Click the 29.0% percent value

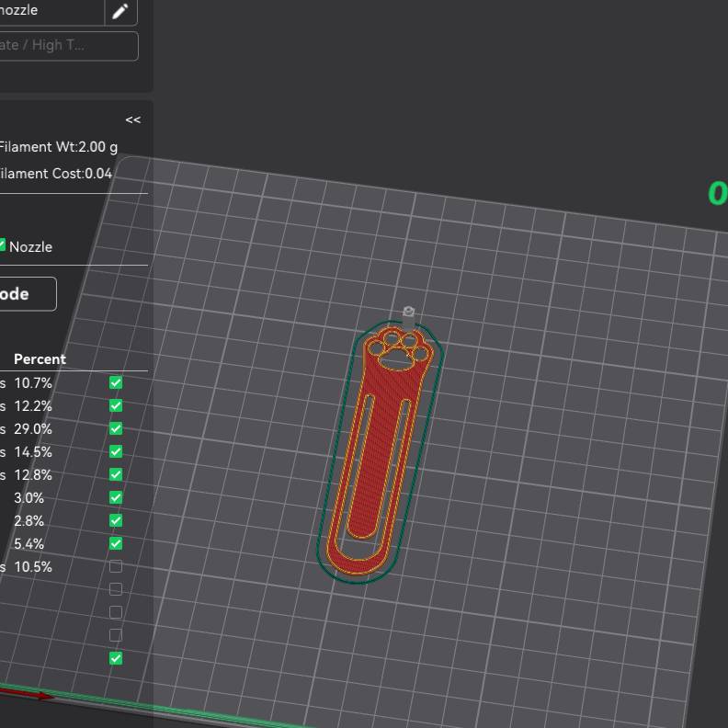coord(33,429)
